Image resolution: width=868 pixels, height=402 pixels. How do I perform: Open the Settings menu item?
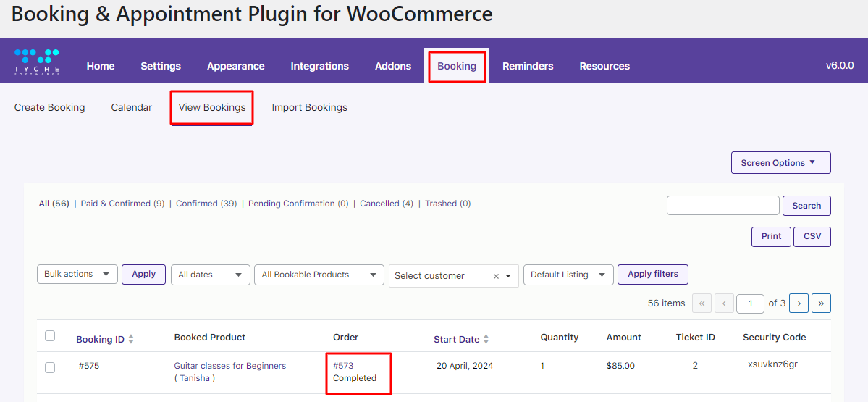click(161, 66)
